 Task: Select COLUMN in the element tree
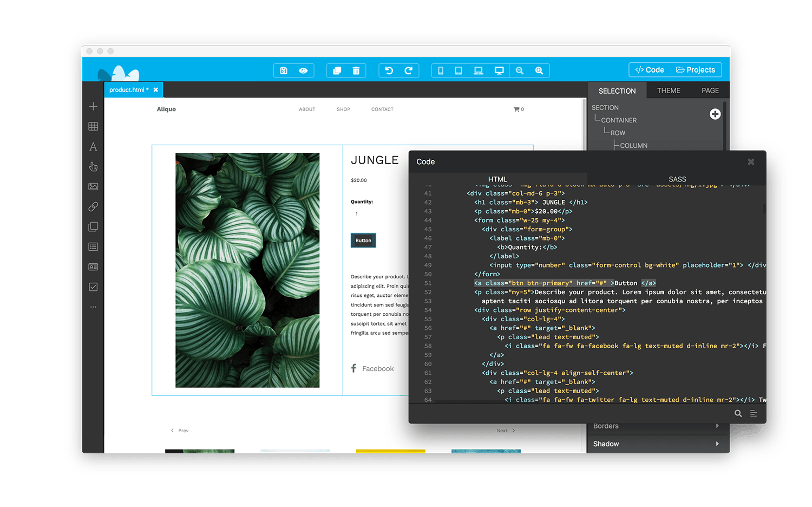point(634,146)
